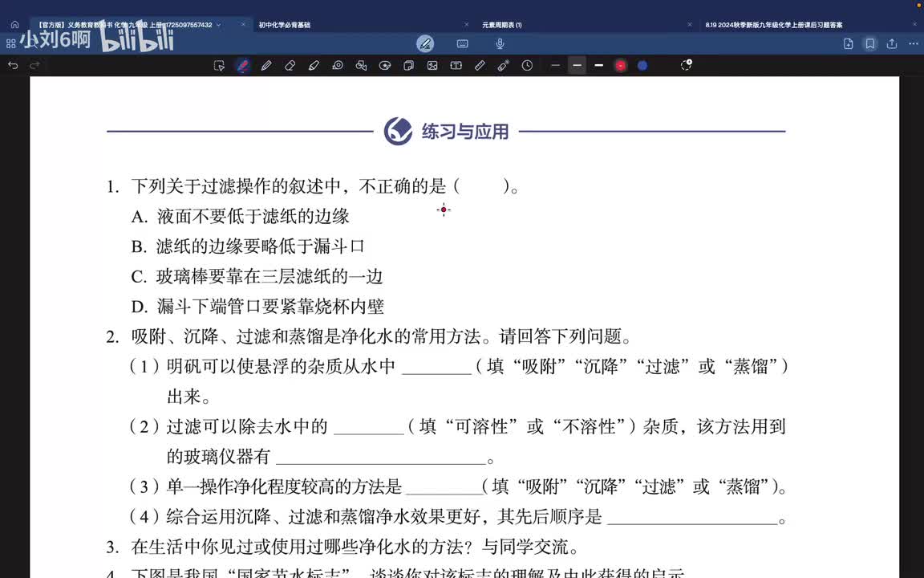The image size is (924, 578).
Task: Choose the medium stroke width
Action: click(x=577, y=66)
